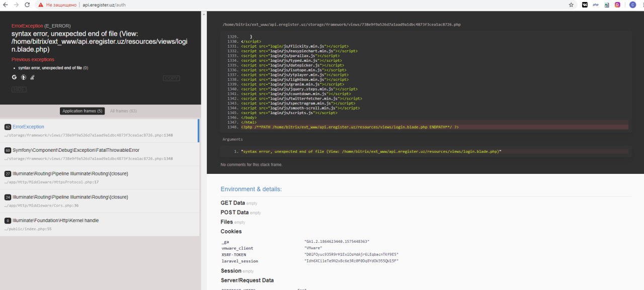Screen dimensions: 644x290
Task: Click the Server/Request Data heading
Action: 247,280
